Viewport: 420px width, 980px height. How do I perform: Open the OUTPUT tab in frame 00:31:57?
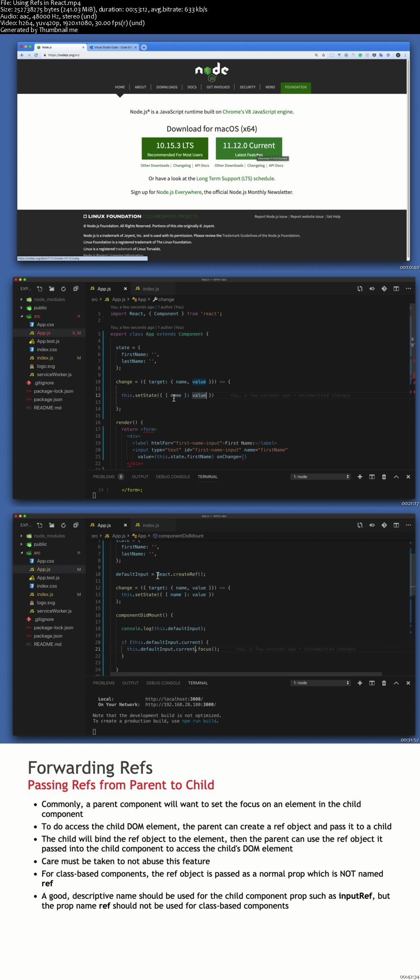click(130, 683)
